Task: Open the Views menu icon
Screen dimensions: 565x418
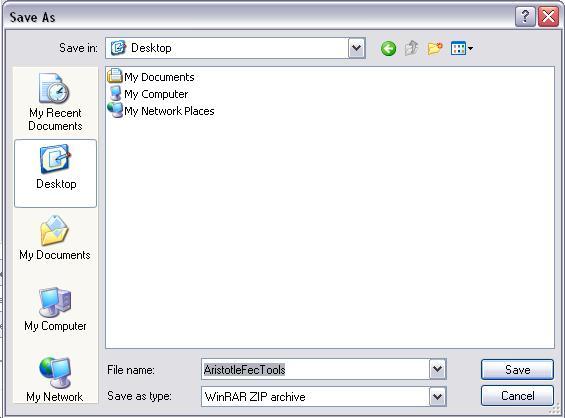Action: click(x=462, y=48)
